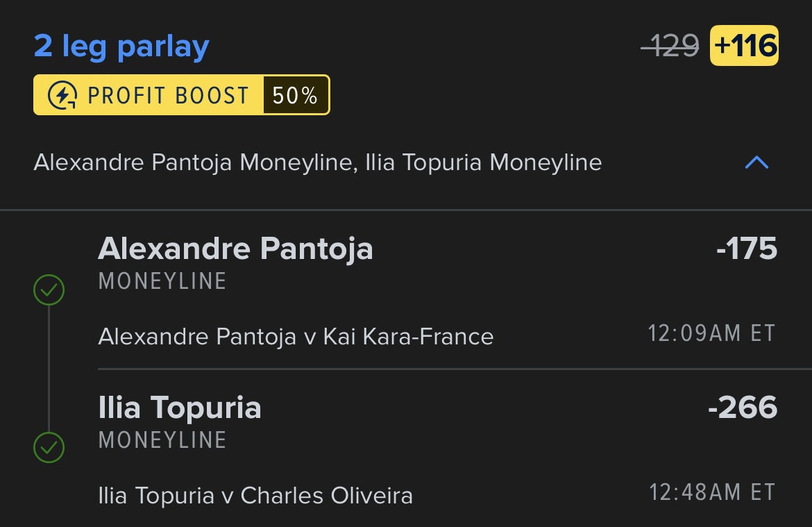Click the -266 odds for Topuria
812x527 pixels.
tap(743, 408)
